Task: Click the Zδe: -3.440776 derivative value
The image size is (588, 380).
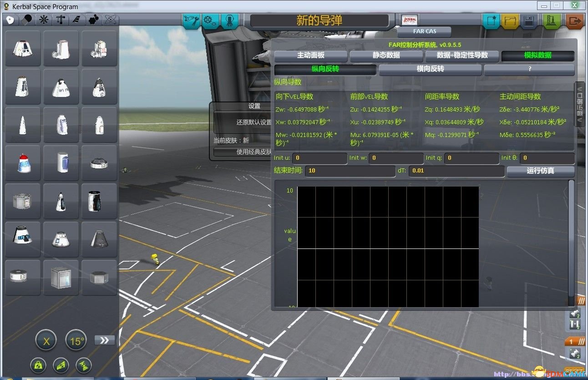Action: click(x=530, y=109)
